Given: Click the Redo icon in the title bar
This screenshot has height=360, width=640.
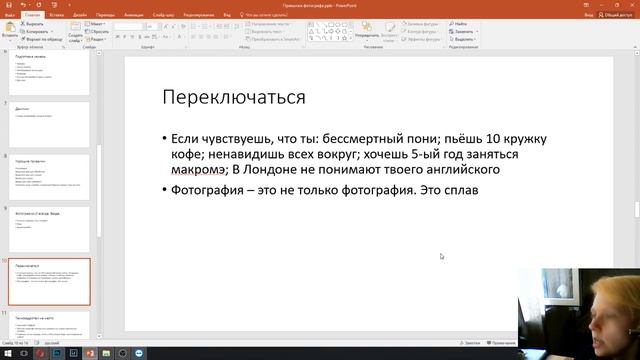Looking at the screenshot, I should [x=39, y=5].
